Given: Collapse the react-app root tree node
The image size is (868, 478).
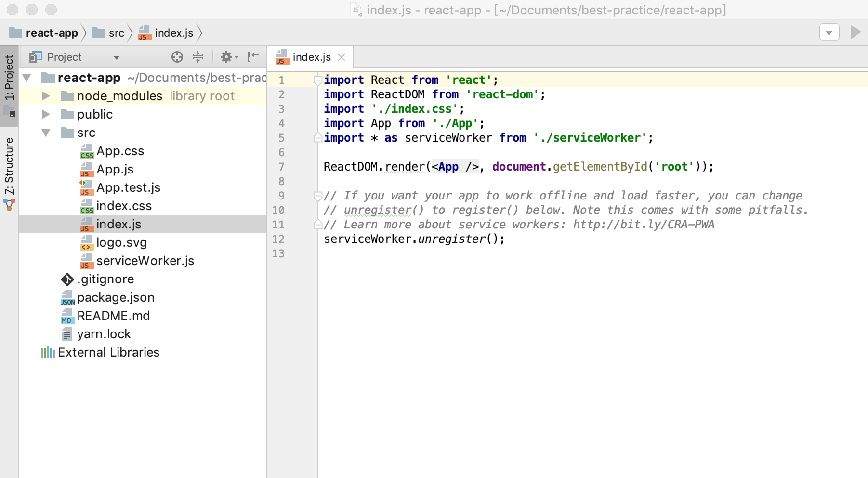Looking at the screenshot, I should [x=27, y=78].
